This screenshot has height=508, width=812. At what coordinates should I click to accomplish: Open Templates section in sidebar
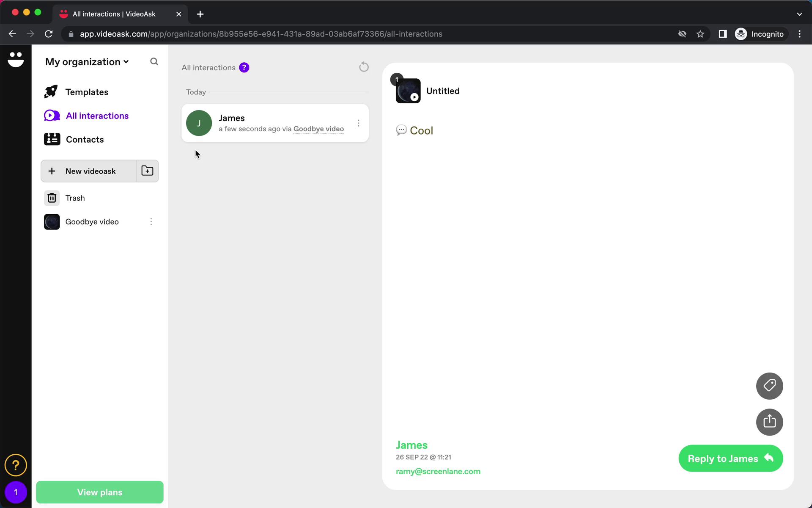click(87, 92)
